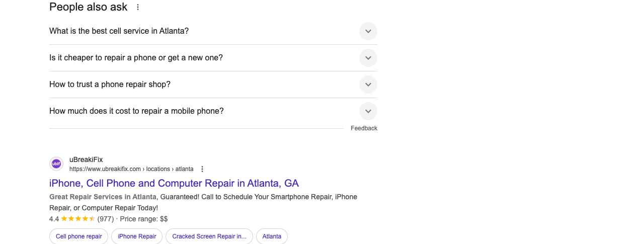The image size is (644, 244).
Task: Select the 'Cell phone repair' chip
Action: (x=78, y=236)
